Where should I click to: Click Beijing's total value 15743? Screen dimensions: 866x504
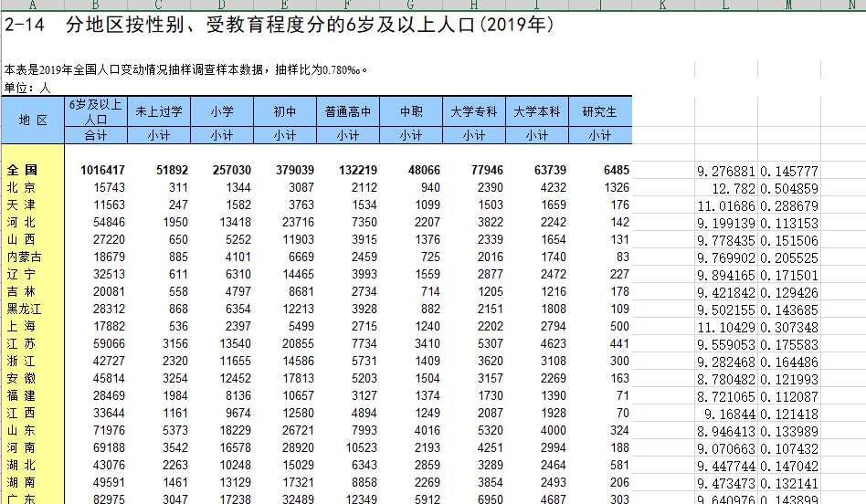click(x=110, y=188)
